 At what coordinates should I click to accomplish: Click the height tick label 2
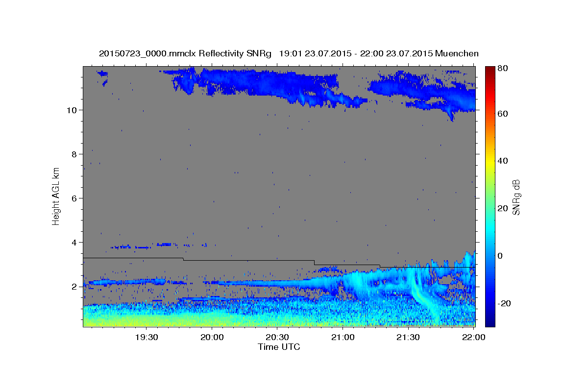[74, 286]
